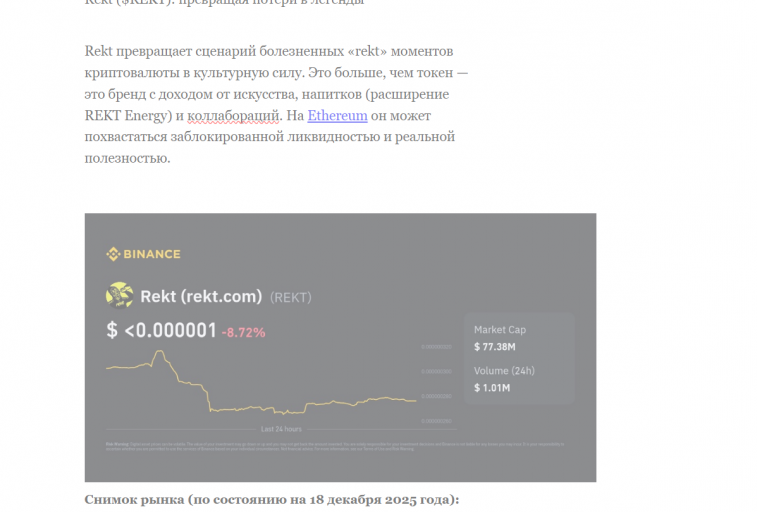The image size is (757, 512).
Task: Click the $ 1.01M volume value
Action: [x=492, y=388]
